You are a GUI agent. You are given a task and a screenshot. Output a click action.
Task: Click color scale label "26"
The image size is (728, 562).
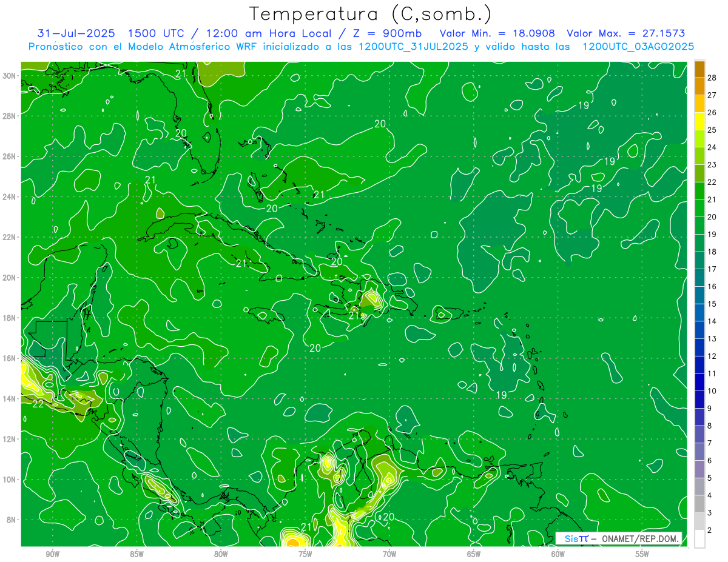(712, 112)
